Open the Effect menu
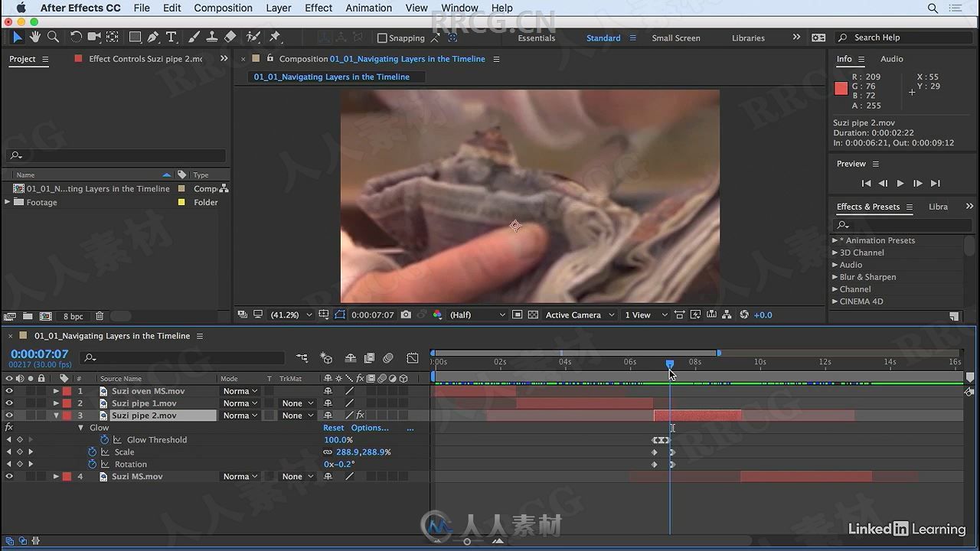The image size is (980, 551). (x=318, y=8)
